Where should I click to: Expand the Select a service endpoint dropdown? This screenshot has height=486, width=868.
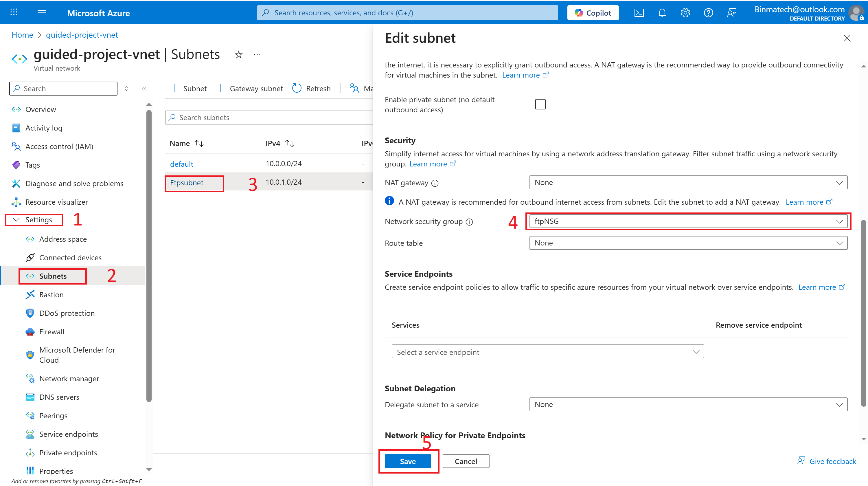click(x=547, y=352)
